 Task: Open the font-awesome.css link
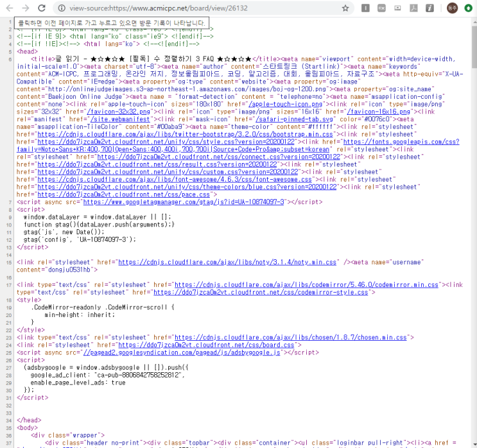pyautogui.click(x=175, y=180)
